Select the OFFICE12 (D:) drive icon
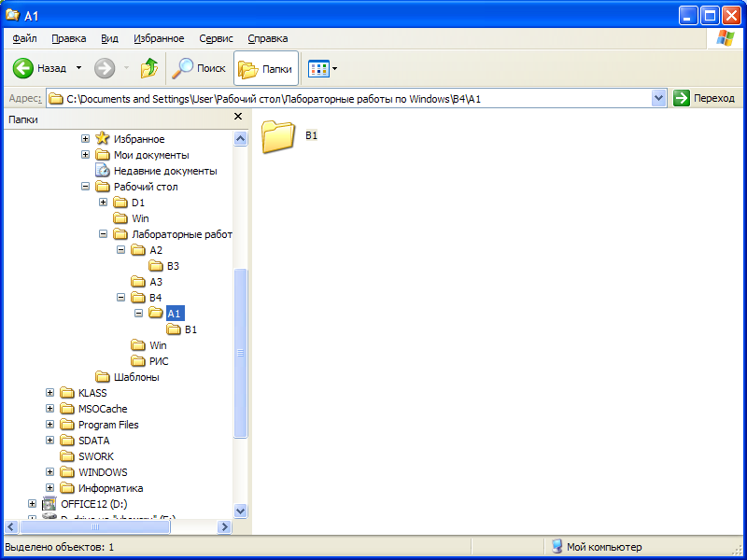The width and height of the screenshot is (747, 560). point(49,503)
